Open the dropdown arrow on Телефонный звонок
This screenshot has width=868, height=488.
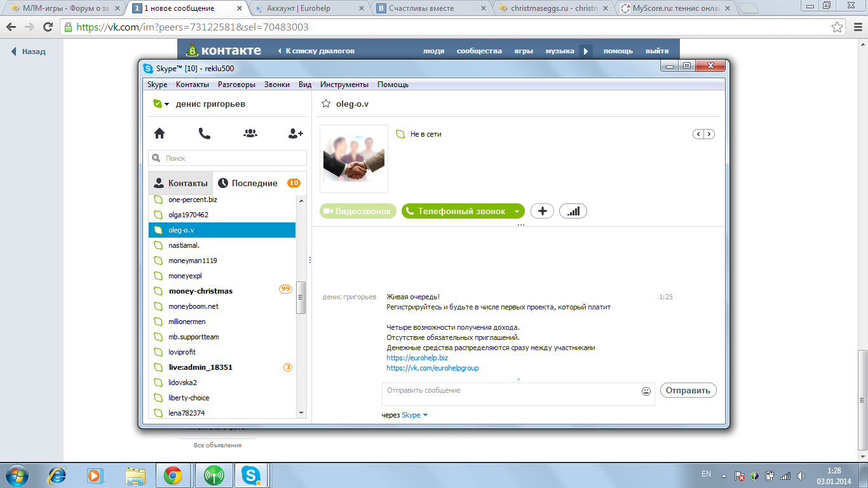pos(517,212)
